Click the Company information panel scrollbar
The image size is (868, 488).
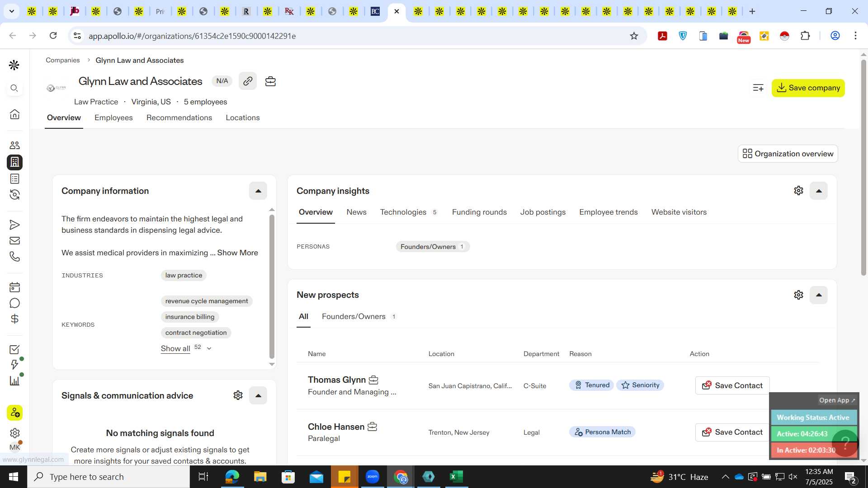pyautogui.click(x=272, y=286)
